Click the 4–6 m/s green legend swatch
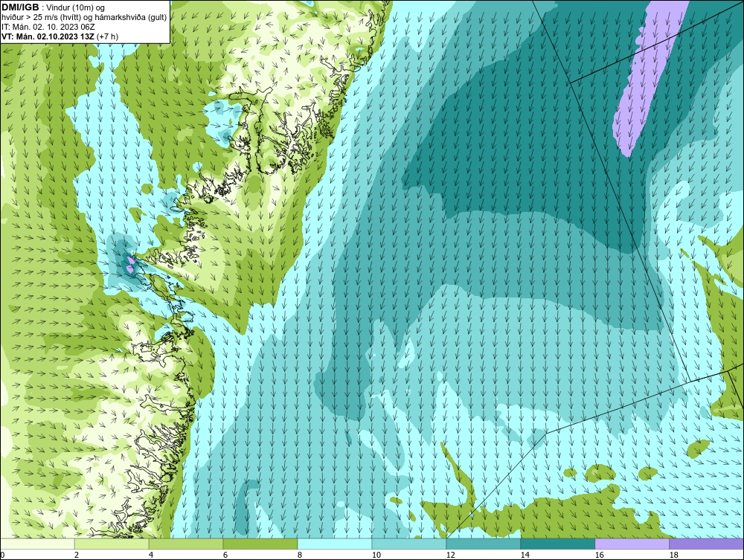744x560 pixels. point(186,544)
